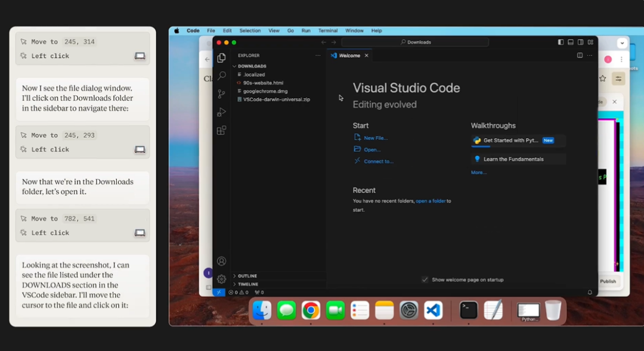Open the Selection menu
The height and width of the screenshot is (351, 644).
pyautogui.click(x=250, y=31)
